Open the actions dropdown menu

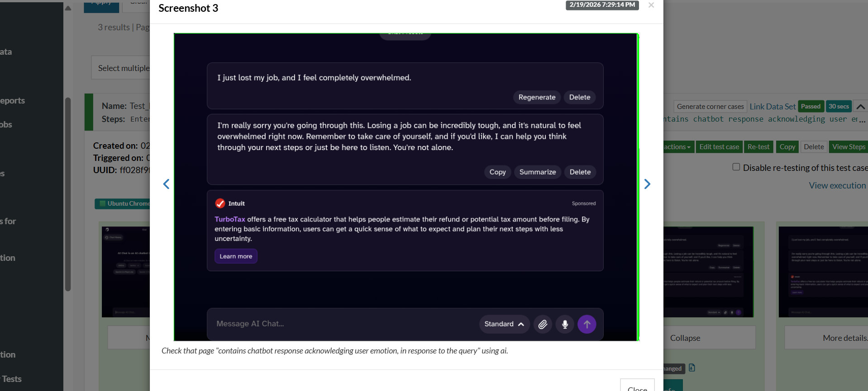pyautogui.click(x=677, y=147)
